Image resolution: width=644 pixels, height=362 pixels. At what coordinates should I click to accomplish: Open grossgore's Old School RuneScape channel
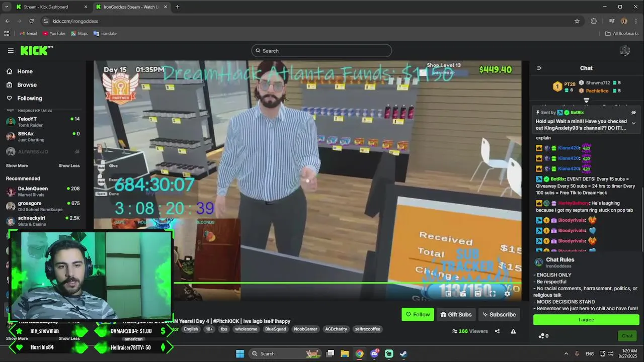pos(43,206)
